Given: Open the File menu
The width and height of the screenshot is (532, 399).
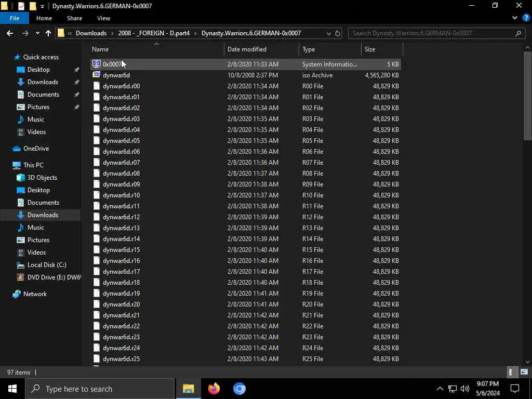Looking at the screenshot, I should point(15,18).
